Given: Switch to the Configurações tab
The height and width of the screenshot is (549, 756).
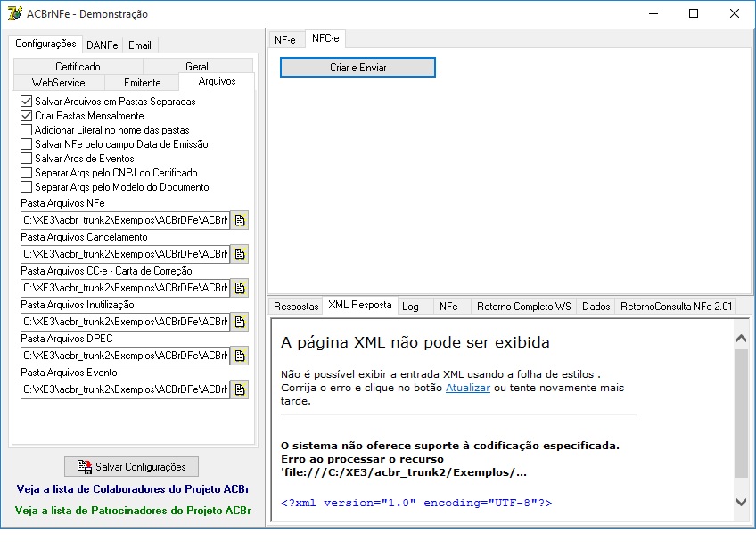Looking at the screenshot, I should [45, 44].
